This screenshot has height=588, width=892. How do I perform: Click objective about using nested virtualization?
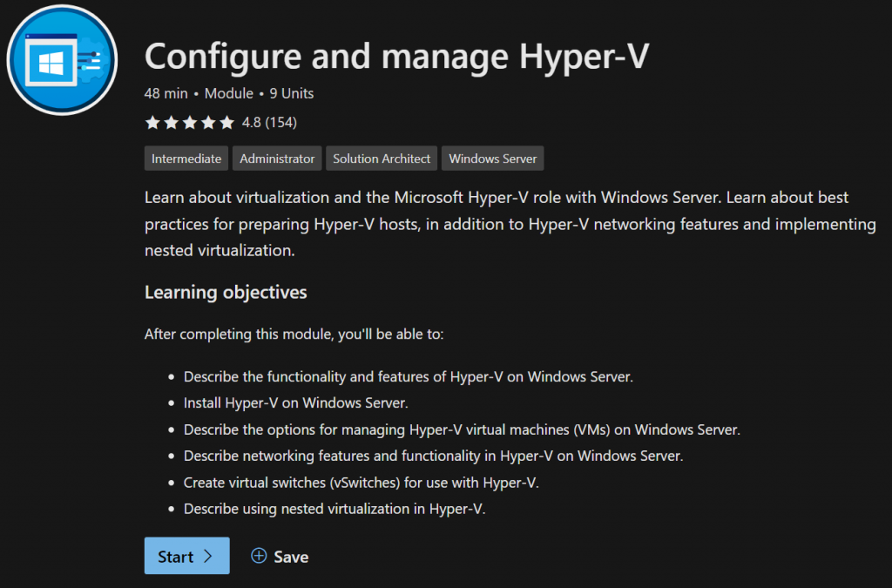pos(334,509)
